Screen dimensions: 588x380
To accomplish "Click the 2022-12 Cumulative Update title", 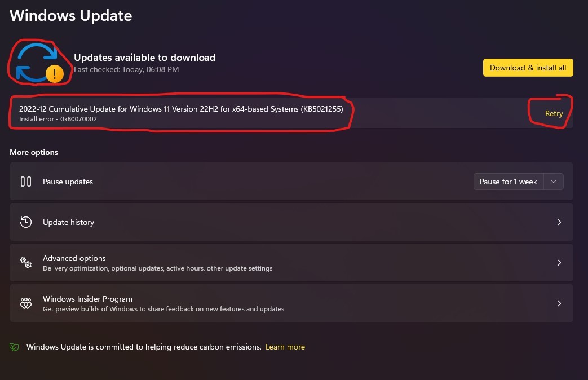I will pyautogui.click(x=181, y=109).
